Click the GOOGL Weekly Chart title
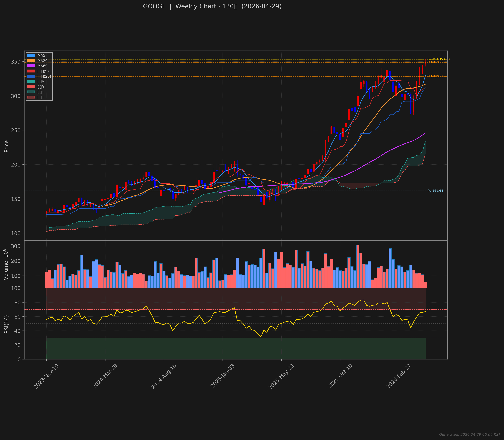The width and height of the screenshot is (504, 440). tap(212, 6)
